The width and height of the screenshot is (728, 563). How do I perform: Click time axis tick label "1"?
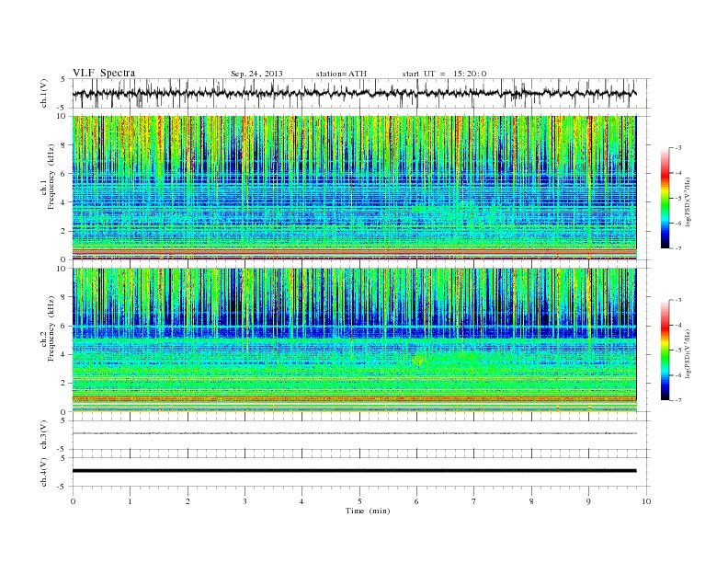(x=130, y=501)
